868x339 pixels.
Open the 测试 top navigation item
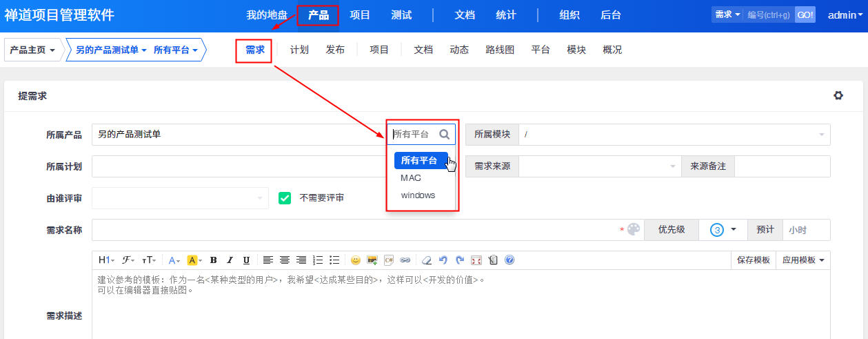401,14
